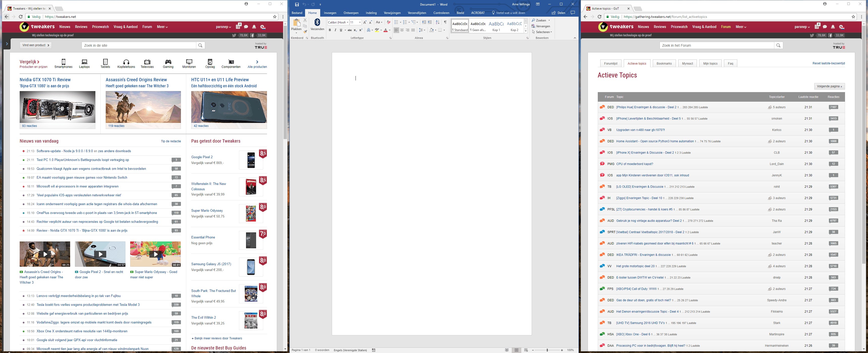Increase font size with the grow font icon
Screen dimensions: 868x353
(x=365, y=22)
